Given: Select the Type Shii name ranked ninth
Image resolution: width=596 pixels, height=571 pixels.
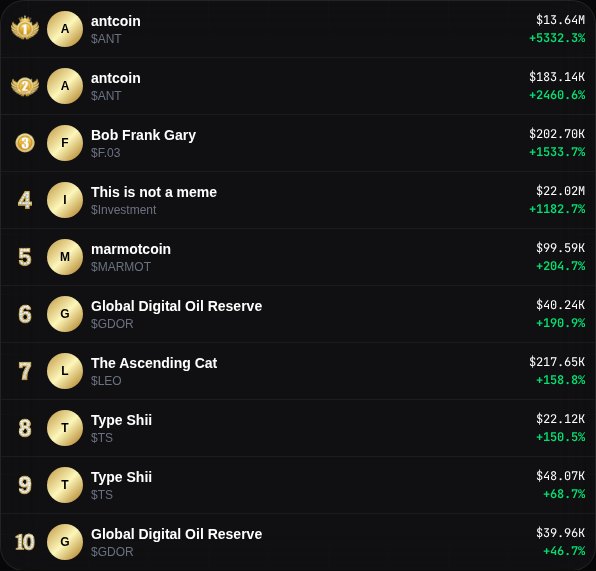Looking at the screenshot, I should click(x=121, y=477).
